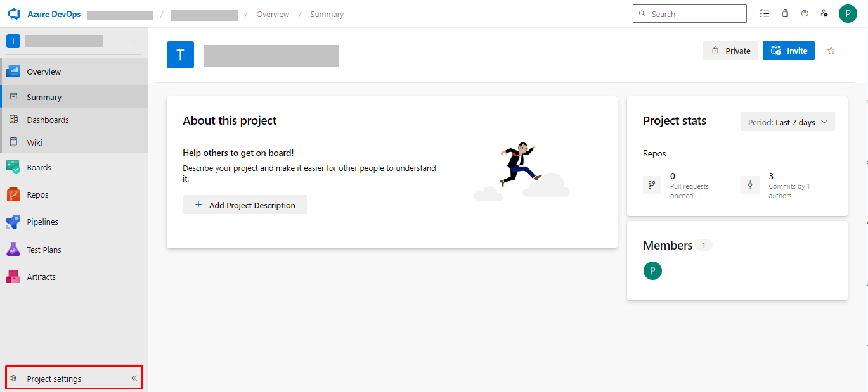Click in the Search box
The image size is (868, 392).
click(690, 14)
